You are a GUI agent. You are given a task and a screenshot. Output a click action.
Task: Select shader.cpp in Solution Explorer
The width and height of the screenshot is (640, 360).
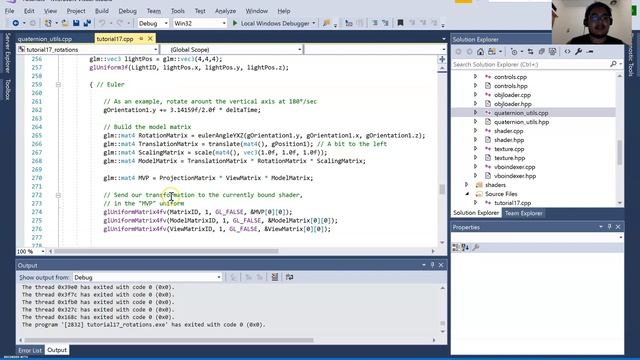[x=509, y=131]
